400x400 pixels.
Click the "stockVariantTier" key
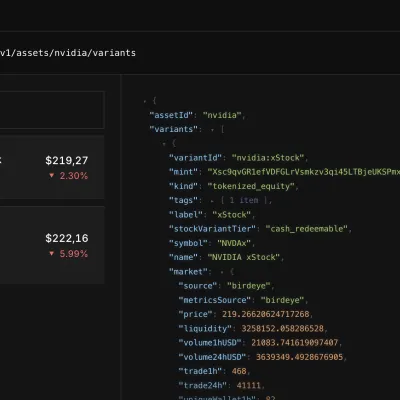pos(212,229)
